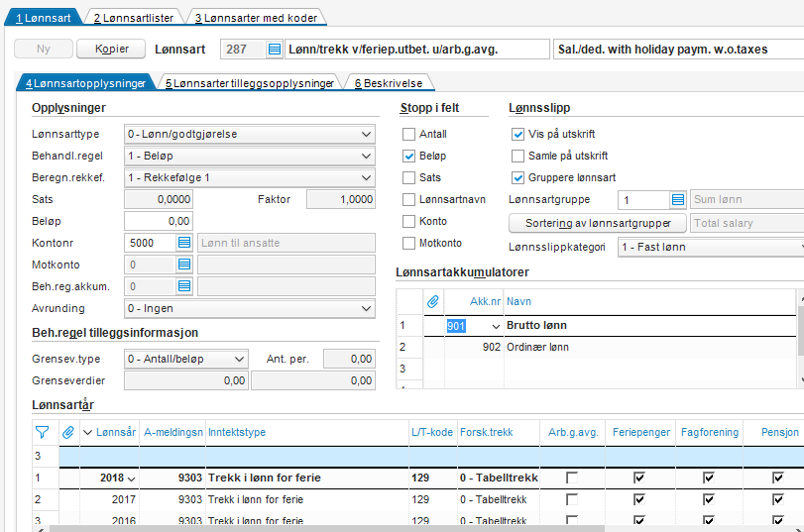Open account lookup next to Kontonr 5000
Screen dimensions: 804x532
pos(184,243)
